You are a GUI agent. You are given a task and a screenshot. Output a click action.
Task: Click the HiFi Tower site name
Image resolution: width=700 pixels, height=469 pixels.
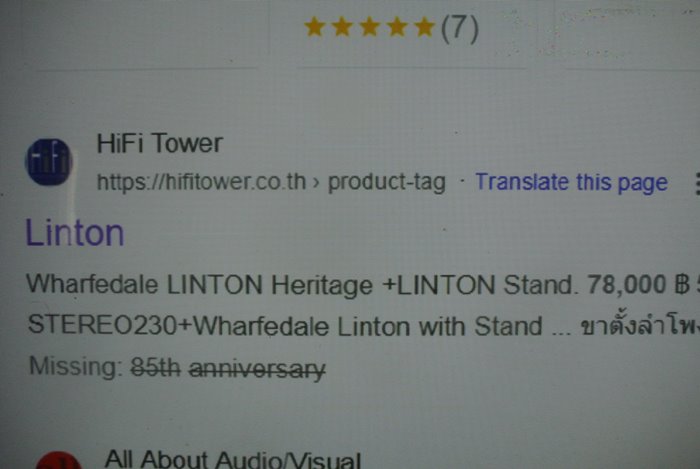pos(159,144)
